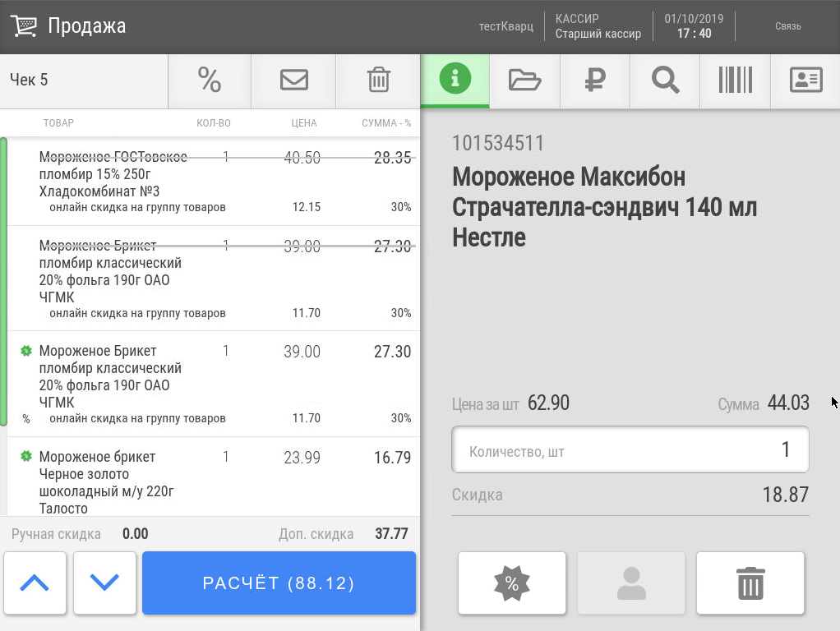Click the Скидка value 18.87
Viewport: 840px width, 631px height.
click(786, 495)
